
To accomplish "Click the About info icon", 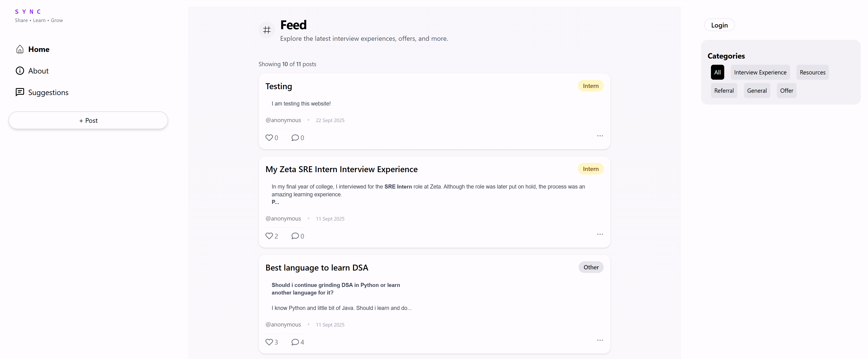I will (x=20, y=71).
